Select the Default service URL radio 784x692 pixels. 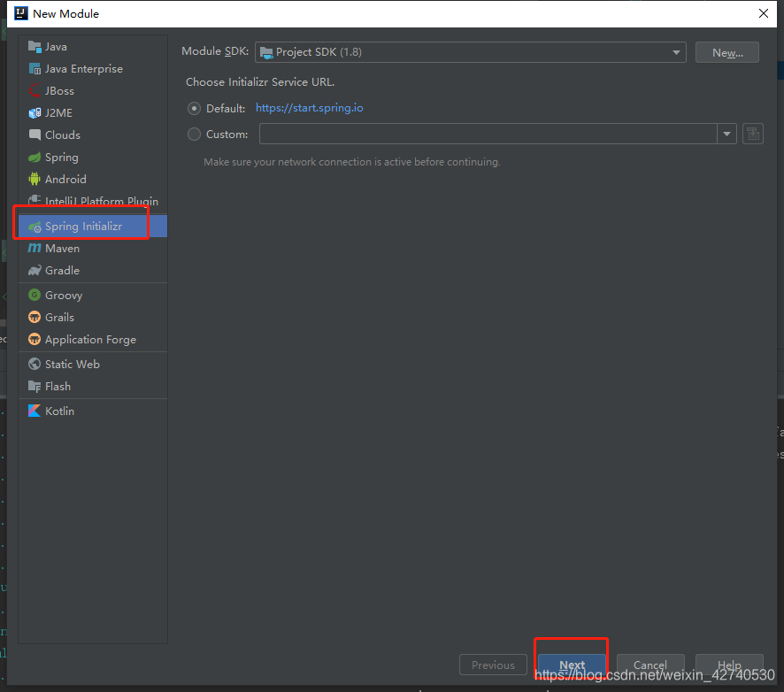coord(194,109)
